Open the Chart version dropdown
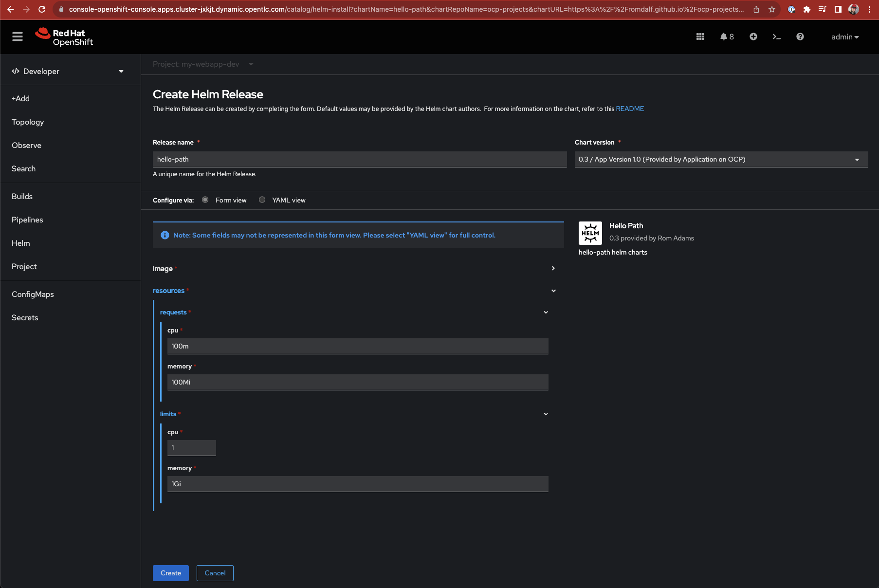 [x=721, y=159]
